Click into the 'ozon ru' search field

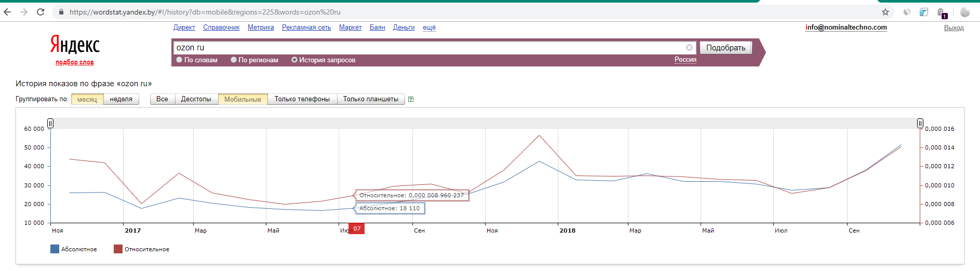(x=426, y=47)
